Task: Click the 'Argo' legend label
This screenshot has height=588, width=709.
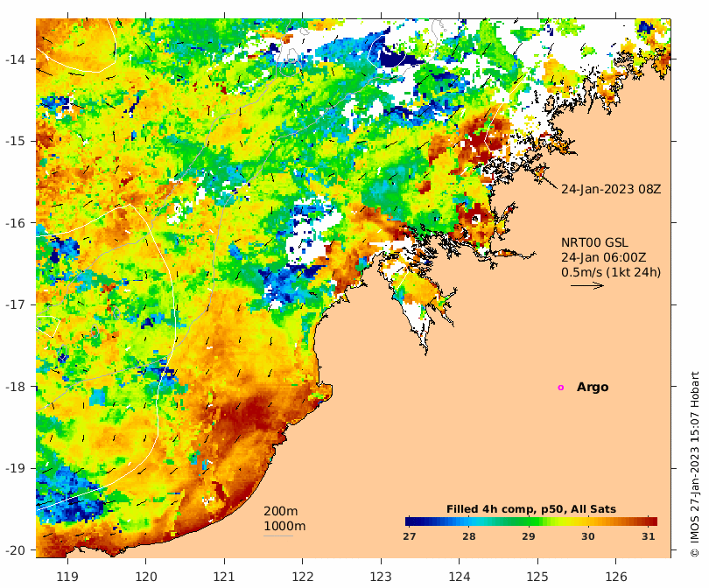Action: point(593,388)
